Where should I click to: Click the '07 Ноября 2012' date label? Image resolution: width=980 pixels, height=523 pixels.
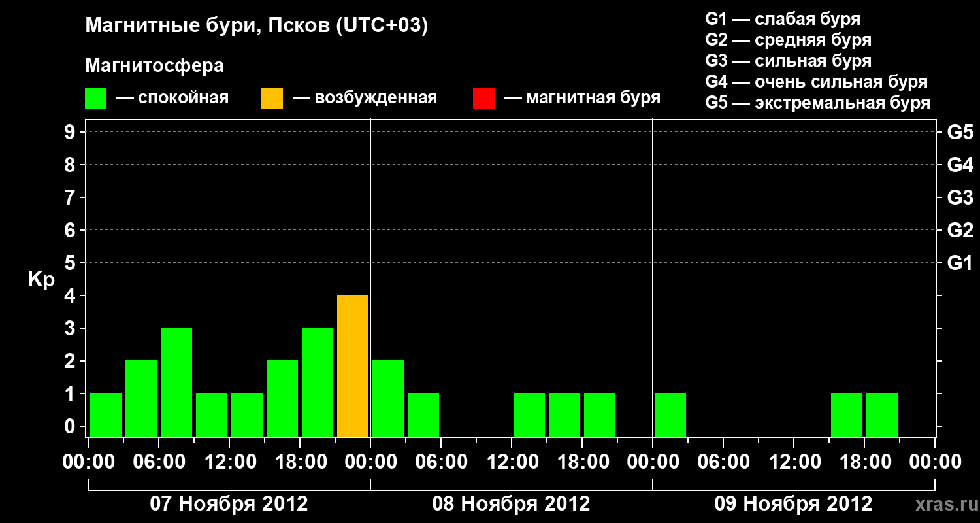229,504
